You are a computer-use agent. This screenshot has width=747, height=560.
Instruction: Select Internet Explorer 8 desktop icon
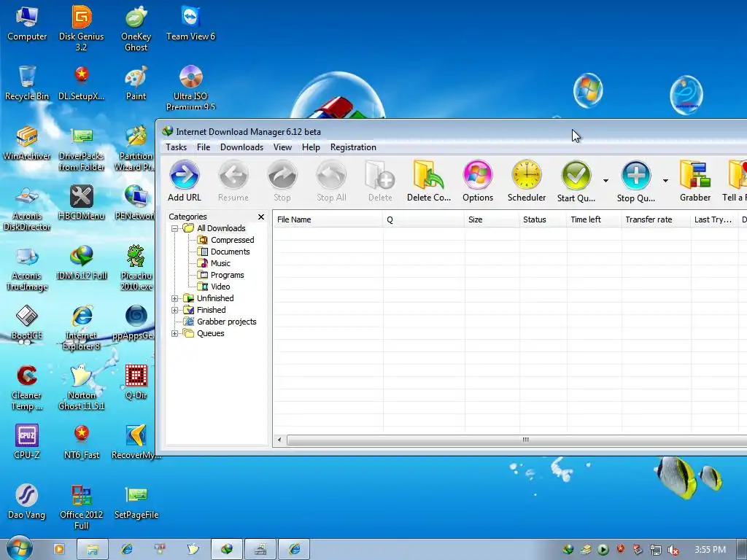(82, 327)
